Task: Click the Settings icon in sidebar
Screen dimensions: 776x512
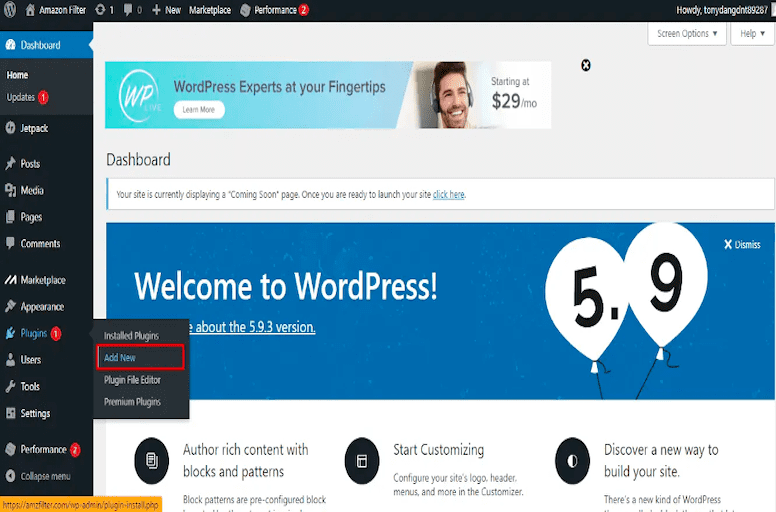Action: pyautogui.click(x=10, y=413)
